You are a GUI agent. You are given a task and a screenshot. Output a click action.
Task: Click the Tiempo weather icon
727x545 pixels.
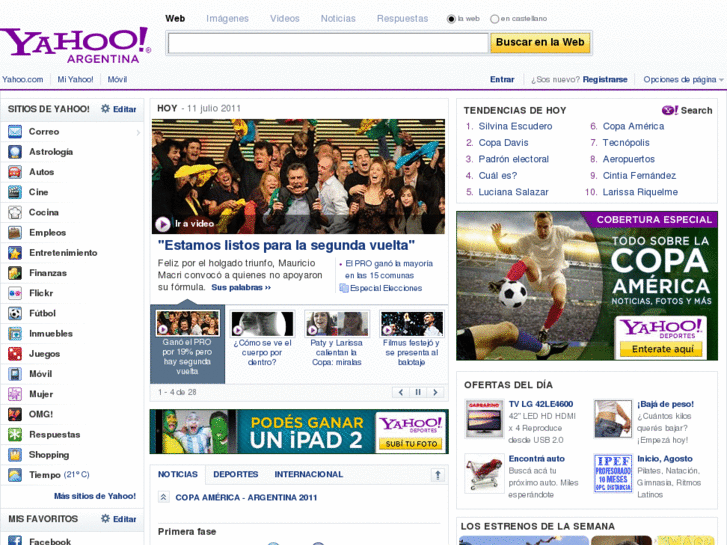pyautogui.click(x=15, y=474)
